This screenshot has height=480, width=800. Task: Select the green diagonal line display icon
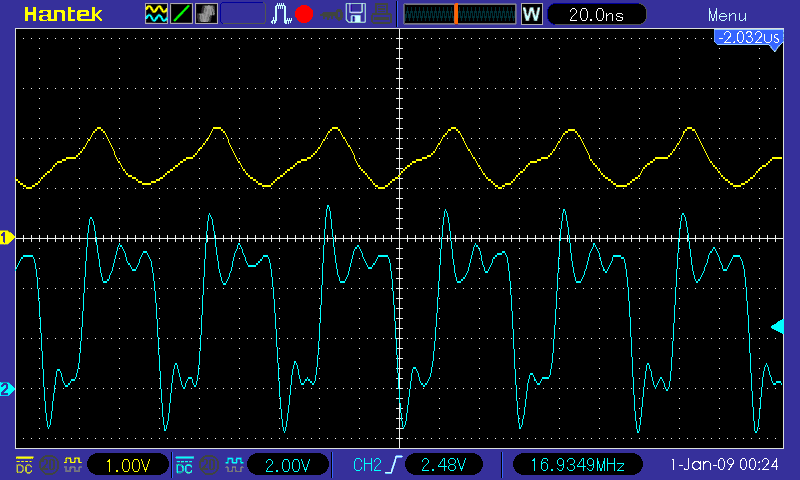pos(181,14)
